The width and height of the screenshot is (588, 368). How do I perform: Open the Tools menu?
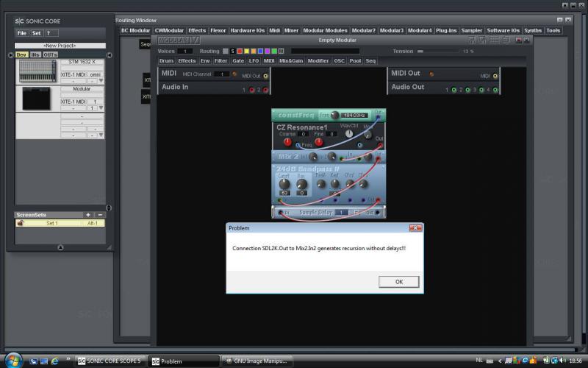pyautogui.click(x=553, y=30)
